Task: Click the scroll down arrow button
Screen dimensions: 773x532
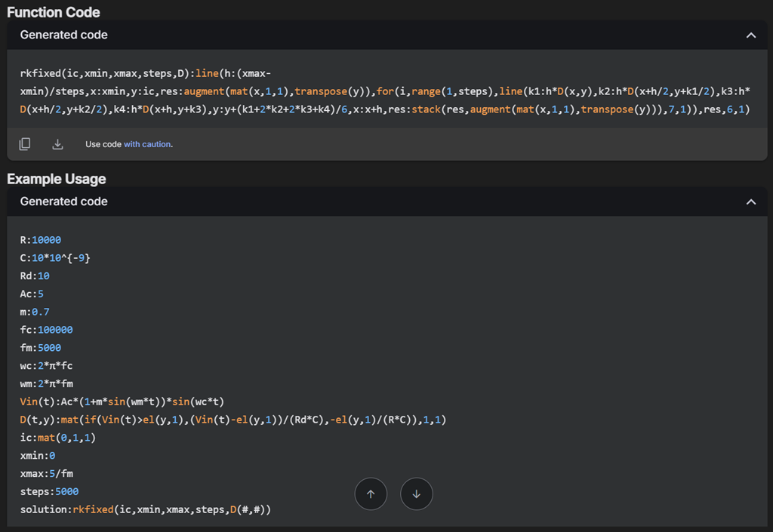Action: (x=417, y=494)
